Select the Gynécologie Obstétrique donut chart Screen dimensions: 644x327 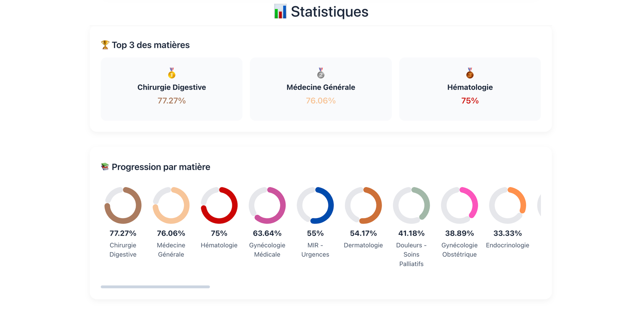(x=460, y=205)
